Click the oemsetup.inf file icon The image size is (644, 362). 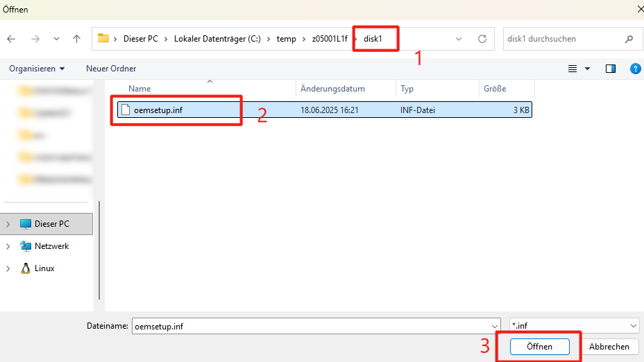coord(126,110)
